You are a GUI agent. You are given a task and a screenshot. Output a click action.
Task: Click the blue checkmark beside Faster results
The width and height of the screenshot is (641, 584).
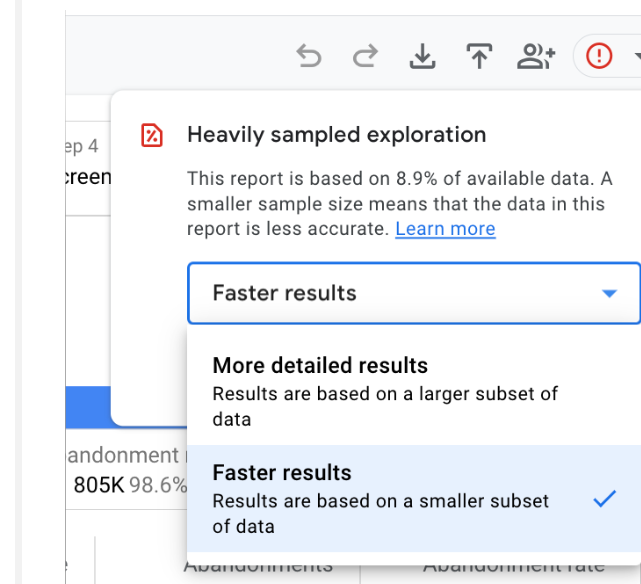(604, 498)
